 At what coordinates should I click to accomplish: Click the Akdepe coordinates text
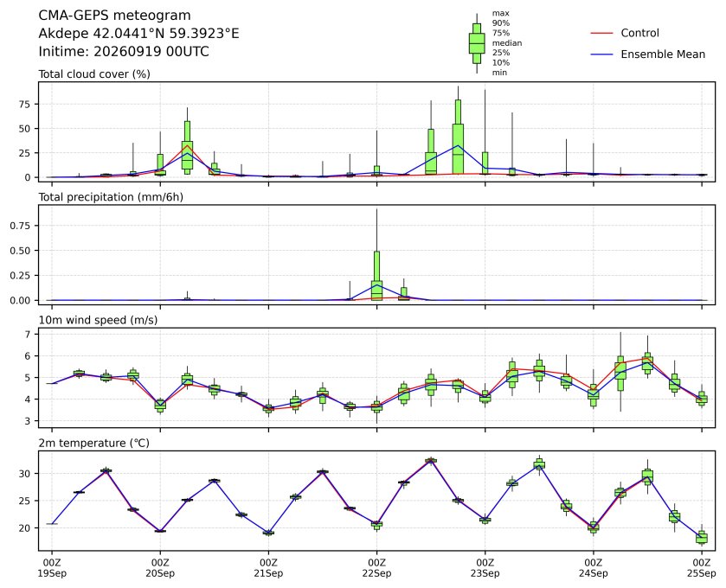click(138, 34)
